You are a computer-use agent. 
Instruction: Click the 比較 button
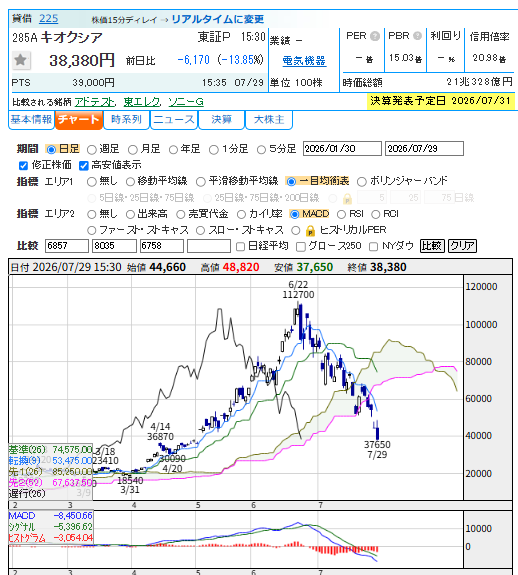pos(432,246)
